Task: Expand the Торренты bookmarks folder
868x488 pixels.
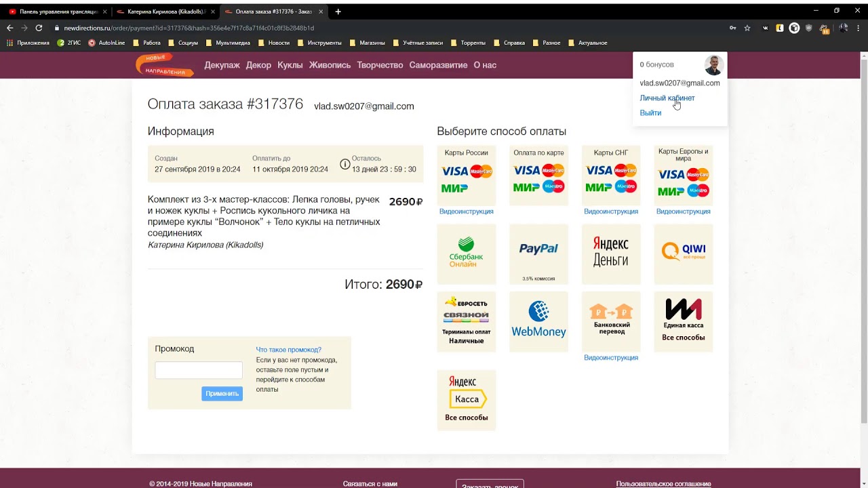Action: (x=468, y=43)
